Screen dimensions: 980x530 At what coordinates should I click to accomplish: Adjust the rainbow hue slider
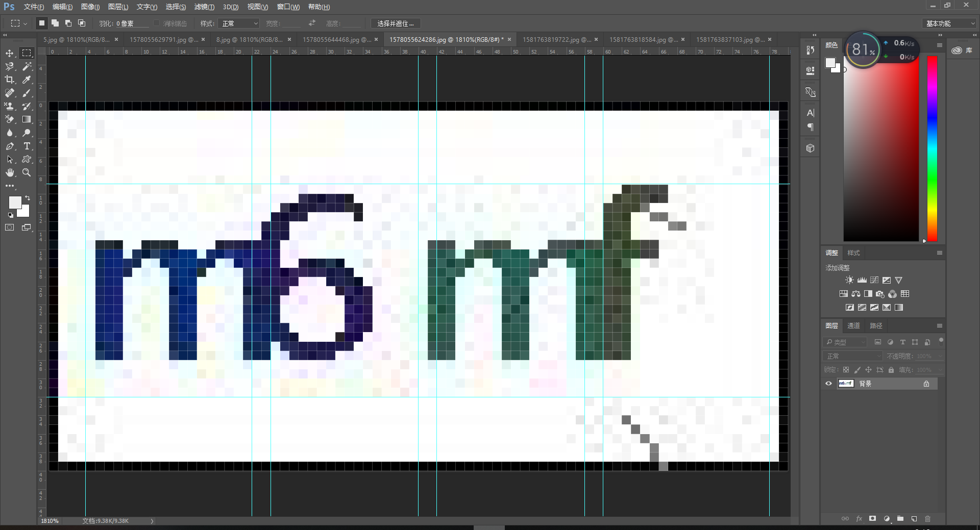[932, 148]
